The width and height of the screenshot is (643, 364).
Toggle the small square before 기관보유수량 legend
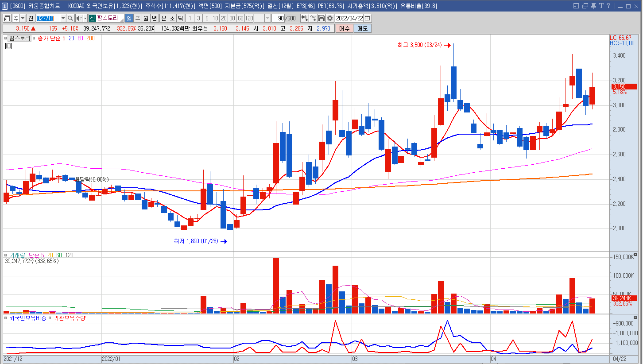50,318
